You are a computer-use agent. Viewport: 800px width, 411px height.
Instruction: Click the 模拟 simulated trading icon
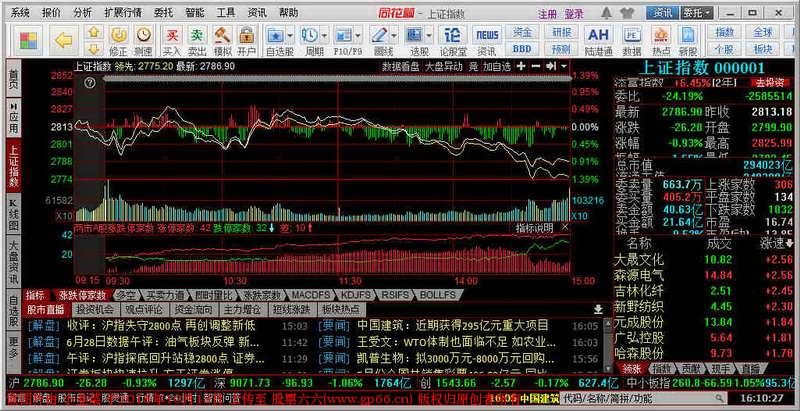[222, 41]
